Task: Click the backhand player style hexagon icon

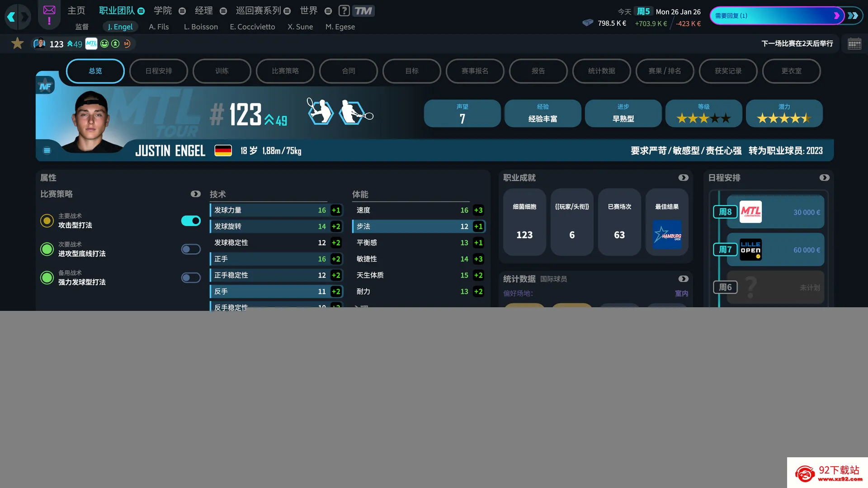Action: click(355, 112)
